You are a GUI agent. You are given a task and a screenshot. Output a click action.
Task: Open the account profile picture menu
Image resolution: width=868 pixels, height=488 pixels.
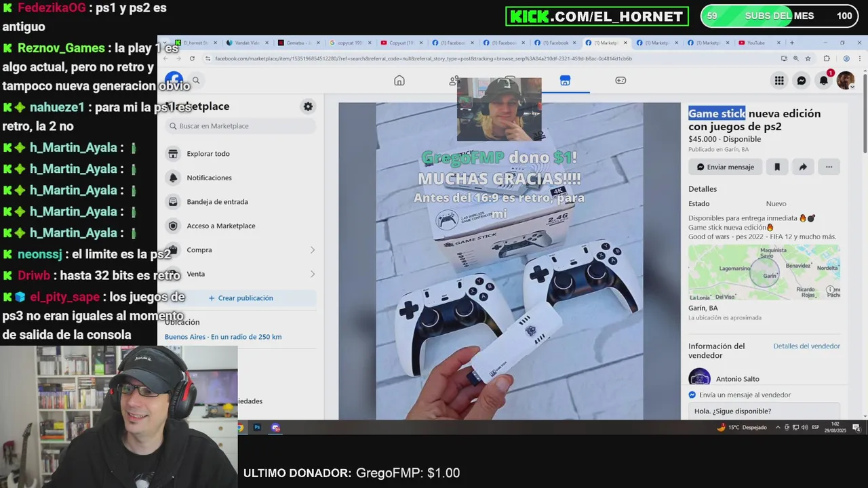pyautogui.click(x=846, y=81)
